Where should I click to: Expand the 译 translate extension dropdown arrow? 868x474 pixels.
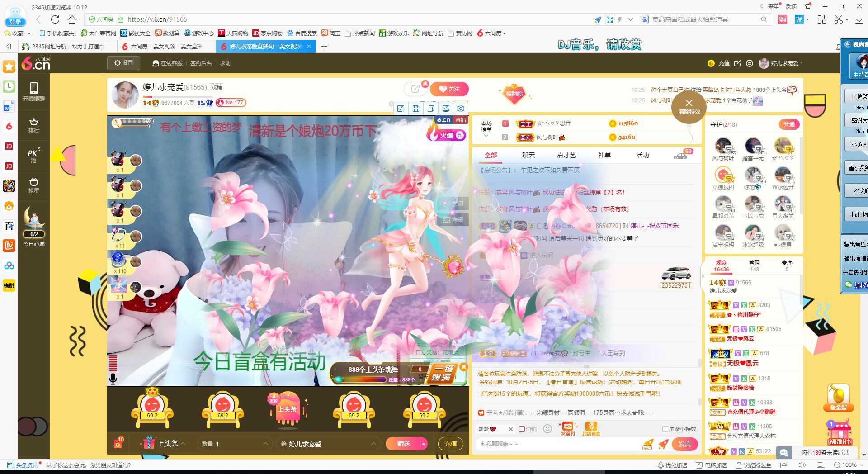click(807, 19)
